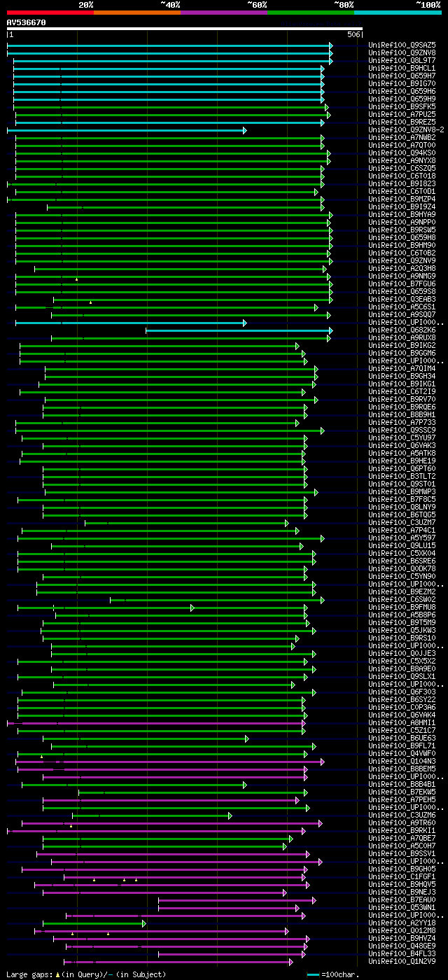Click the arrowhead ending the UniRef100_Q682K6 bar
The width and height of the screenshot is (448, 980).
pyautogui.click(x=330, y=330)
